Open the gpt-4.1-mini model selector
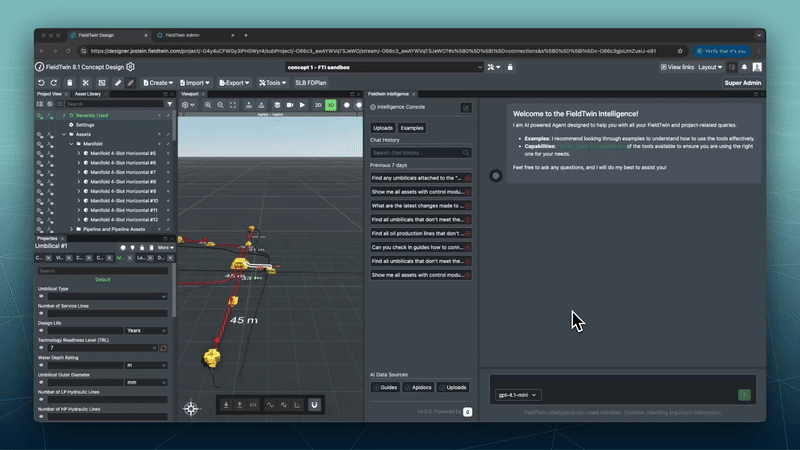 tap(518, 395)
